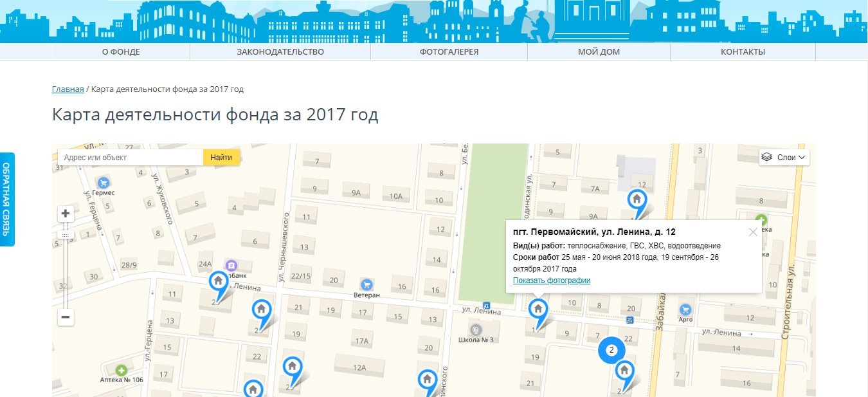Click the layers stack icon
Screen dimensions: 868x397
coord(766,157)
